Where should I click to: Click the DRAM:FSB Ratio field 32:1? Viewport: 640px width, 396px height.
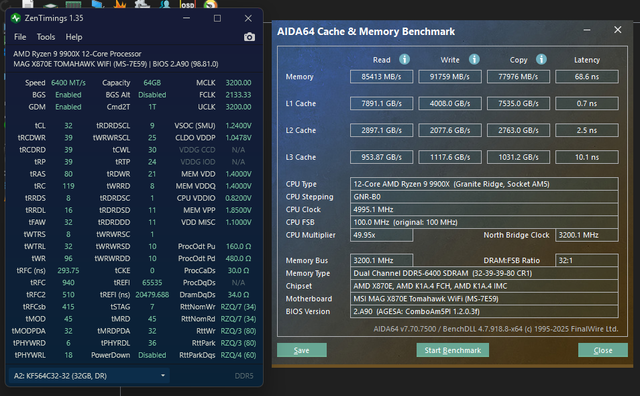[x=587, y=260]
